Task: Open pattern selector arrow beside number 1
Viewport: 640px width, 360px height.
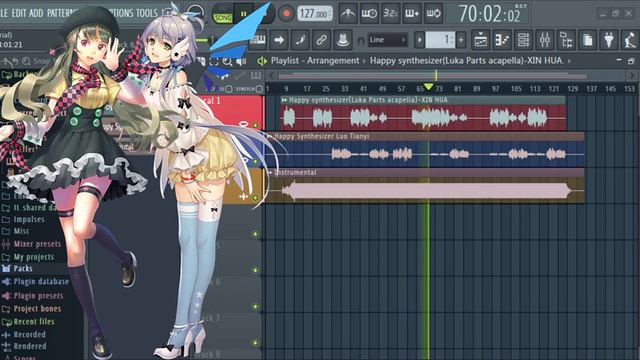Action: [x=419, y=40]
